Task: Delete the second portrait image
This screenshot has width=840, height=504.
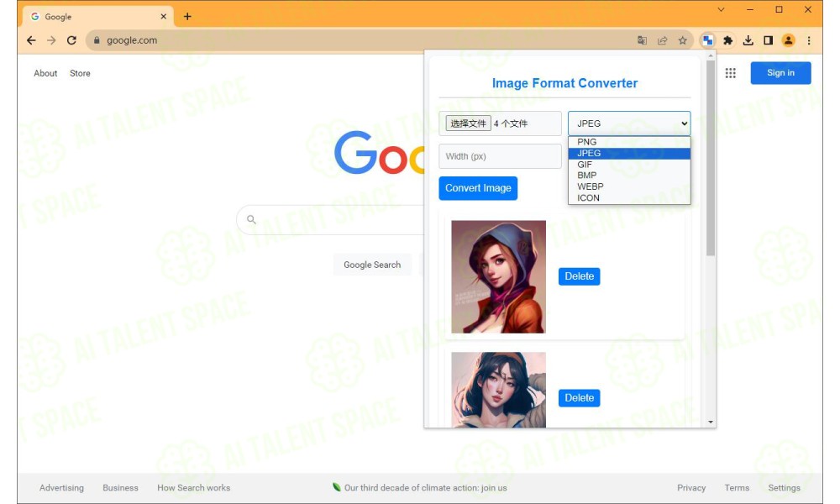Action: 579,398
